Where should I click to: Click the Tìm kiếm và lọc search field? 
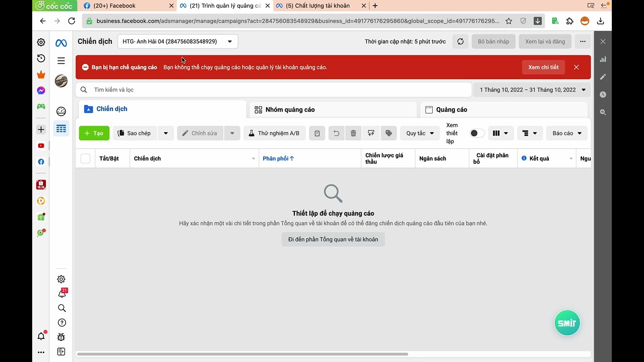[274, 90]
